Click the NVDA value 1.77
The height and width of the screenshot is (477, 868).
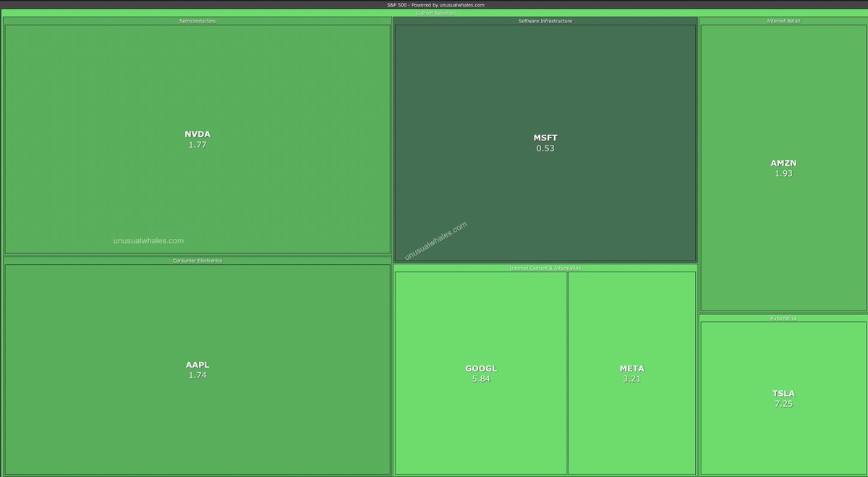coord(197,145)
